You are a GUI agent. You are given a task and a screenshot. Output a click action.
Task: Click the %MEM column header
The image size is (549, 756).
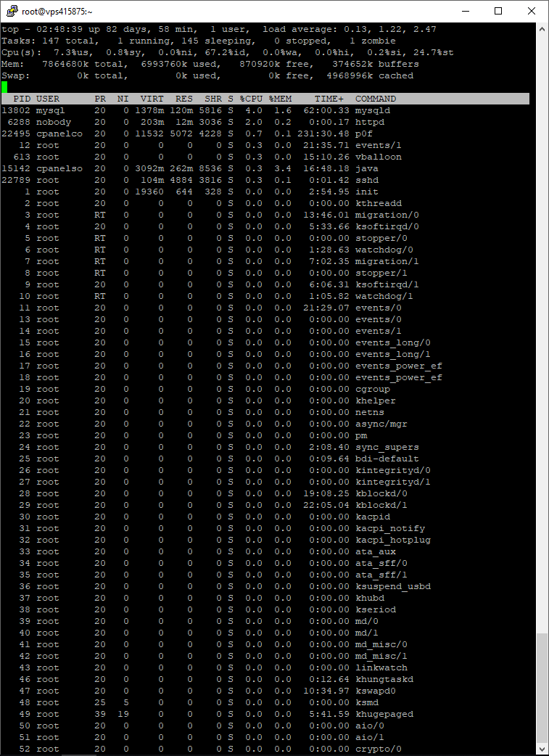point(280,99)
